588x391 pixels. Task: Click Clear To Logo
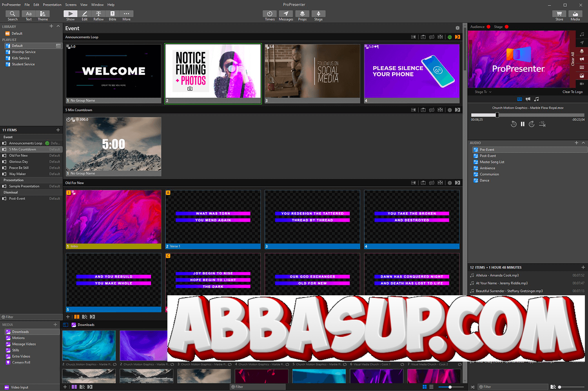(572, 92)
